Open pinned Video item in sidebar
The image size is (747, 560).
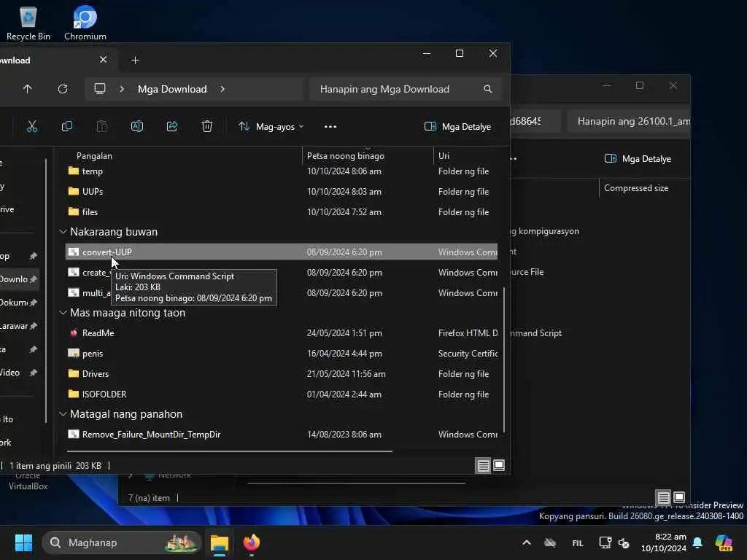coord(19,373)
